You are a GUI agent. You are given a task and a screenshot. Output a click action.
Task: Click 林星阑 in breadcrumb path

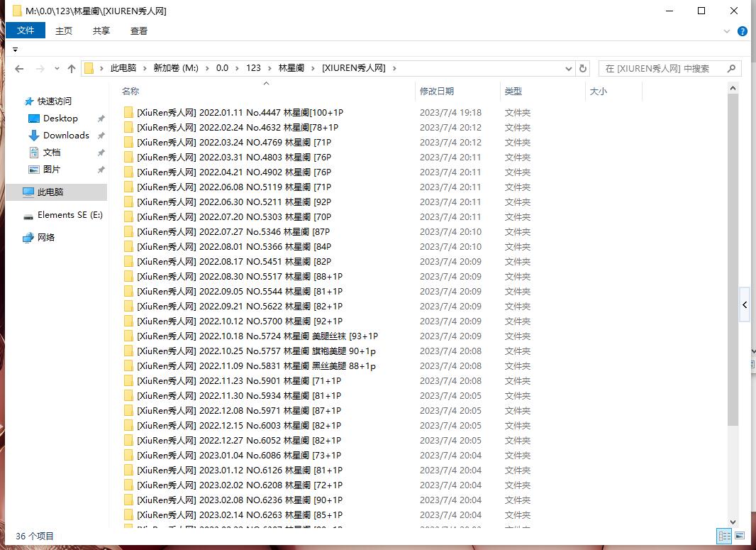(x=291, y=68)
